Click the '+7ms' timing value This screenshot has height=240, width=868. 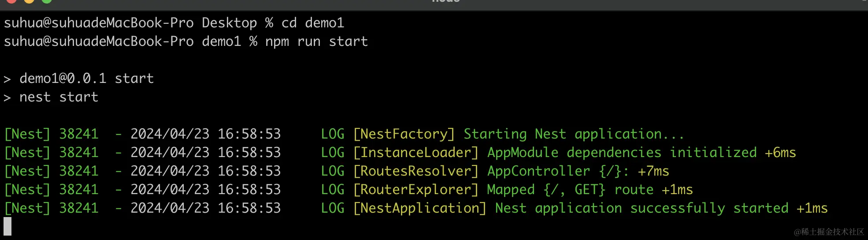[x=653, y=171]
